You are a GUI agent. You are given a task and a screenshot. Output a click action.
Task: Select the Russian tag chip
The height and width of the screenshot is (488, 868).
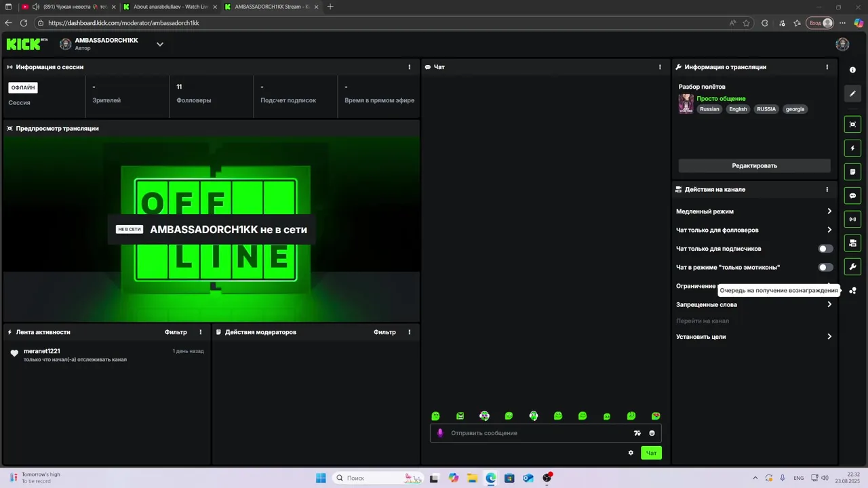click(709, 109)
